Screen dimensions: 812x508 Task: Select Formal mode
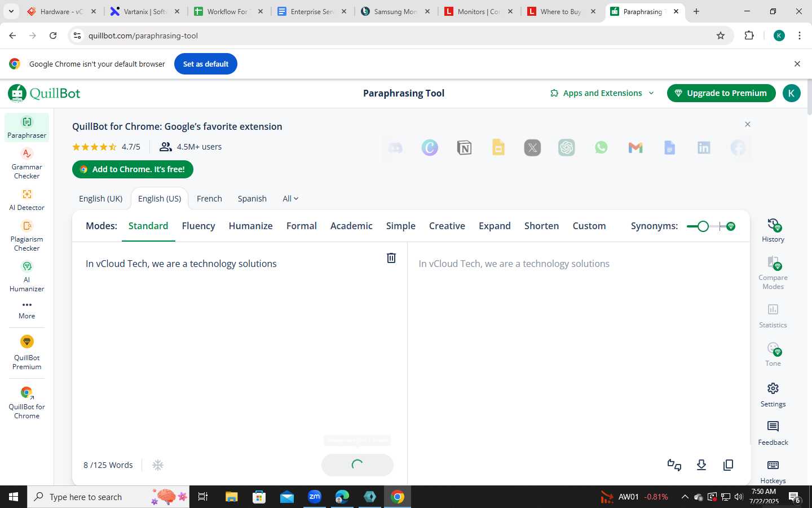click(x=302, y=226)
